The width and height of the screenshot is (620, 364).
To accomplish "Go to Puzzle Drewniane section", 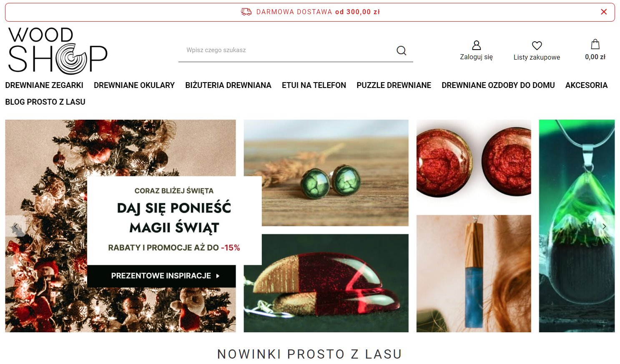I will [394, 85].
